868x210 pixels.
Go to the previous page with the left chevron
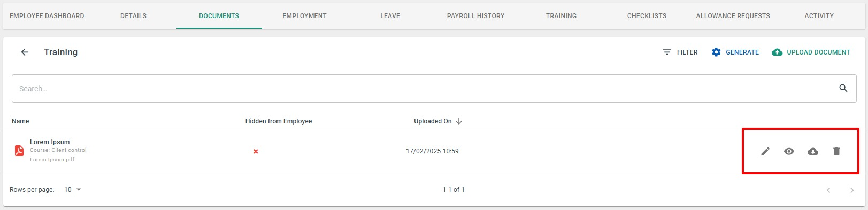(828, 190)
